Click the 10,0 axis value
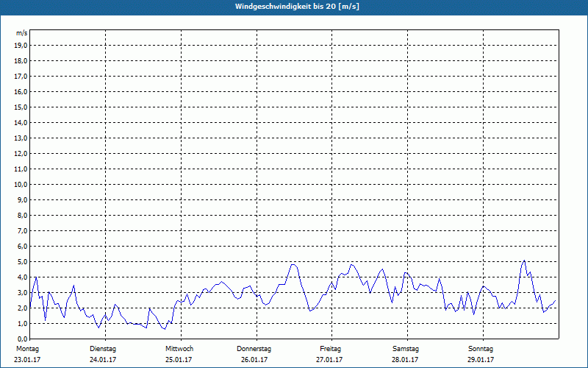The image size is (588, 368). coord(21,185)
